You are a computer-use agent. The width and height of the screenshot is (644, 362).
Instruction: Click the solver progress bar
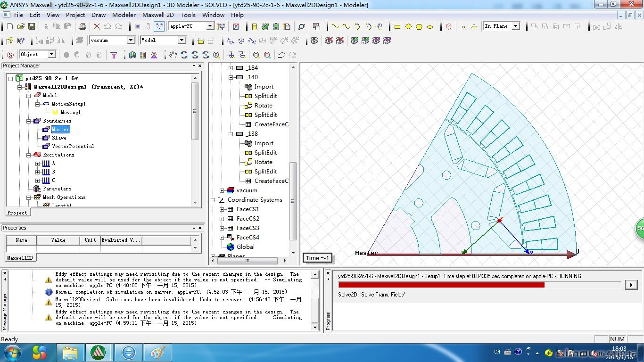[x=479, y=285]
